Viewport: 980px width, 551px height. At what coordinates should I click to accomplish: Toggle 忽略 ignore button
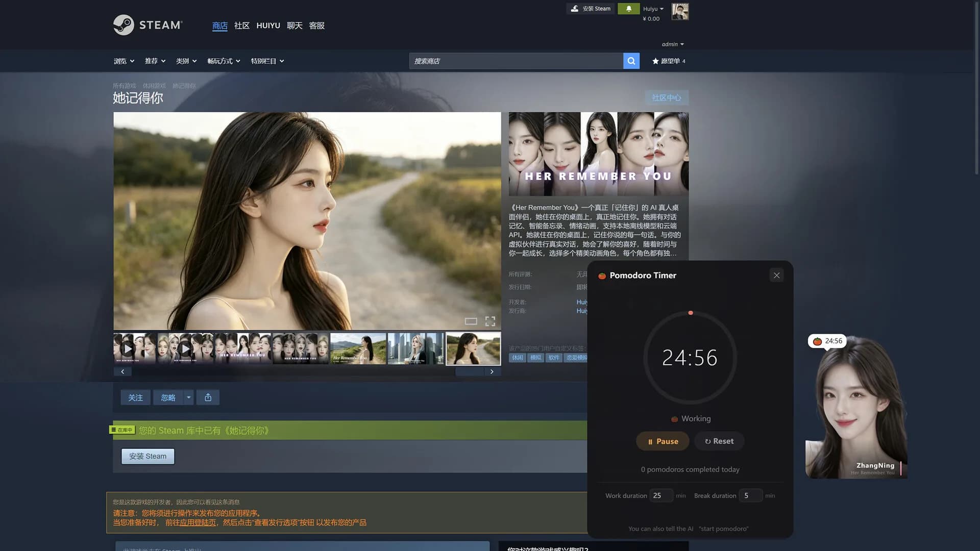168,397
